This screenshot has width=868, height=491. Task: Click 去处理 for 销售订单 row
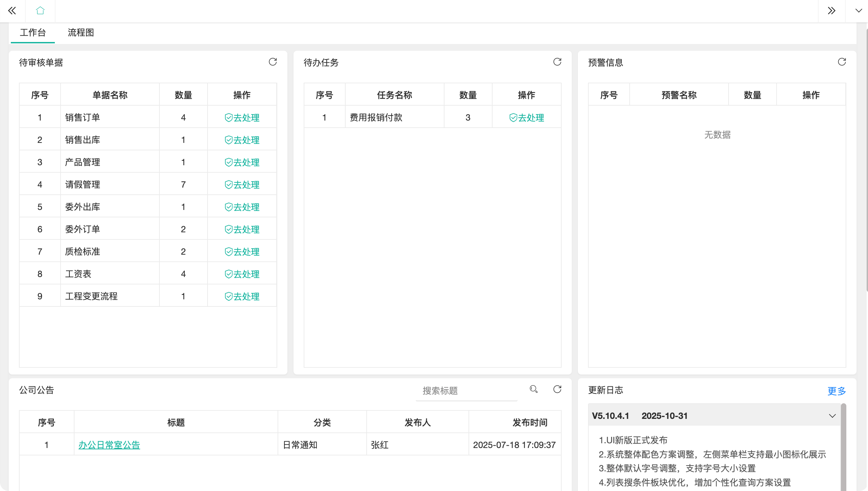pos(242,118)
